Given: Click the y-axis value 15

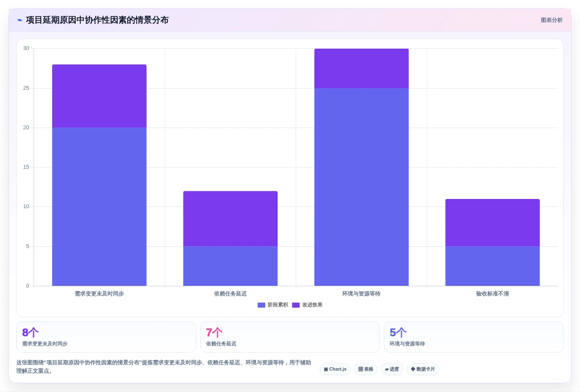Looking at the screenshot, I should coord(26,167).
